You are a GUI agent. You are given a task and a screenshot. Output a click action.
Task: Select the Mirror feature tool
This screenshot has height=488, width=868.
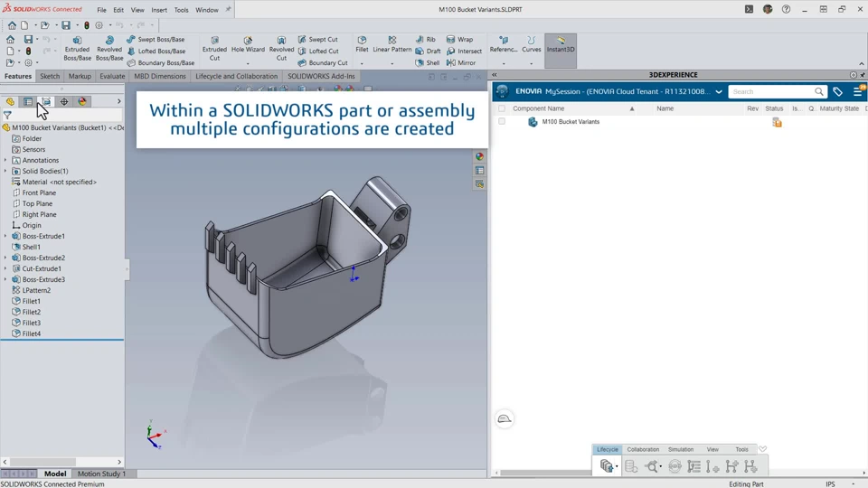coord(461,62)
